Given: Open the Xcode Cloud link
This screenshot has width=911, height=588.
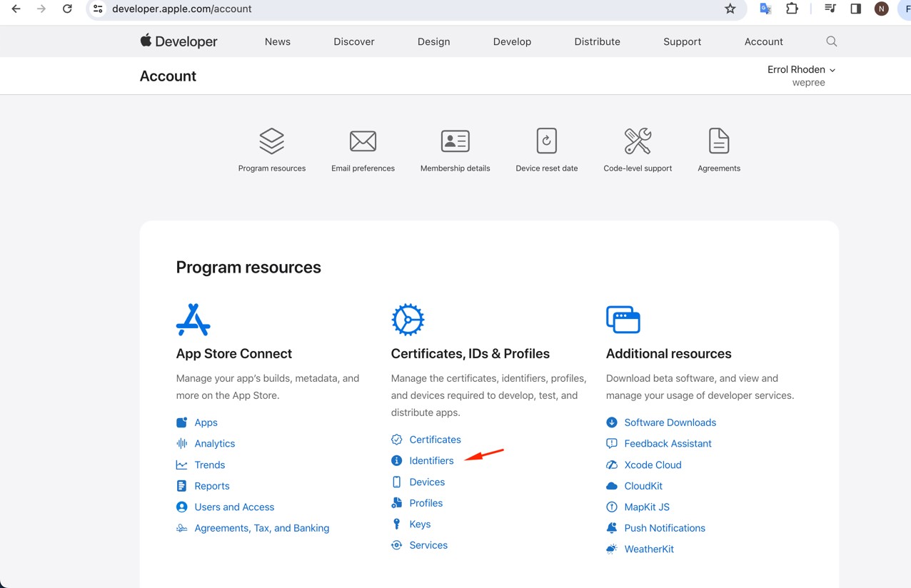Looking at the screenshot, I should tap(653, 465).
